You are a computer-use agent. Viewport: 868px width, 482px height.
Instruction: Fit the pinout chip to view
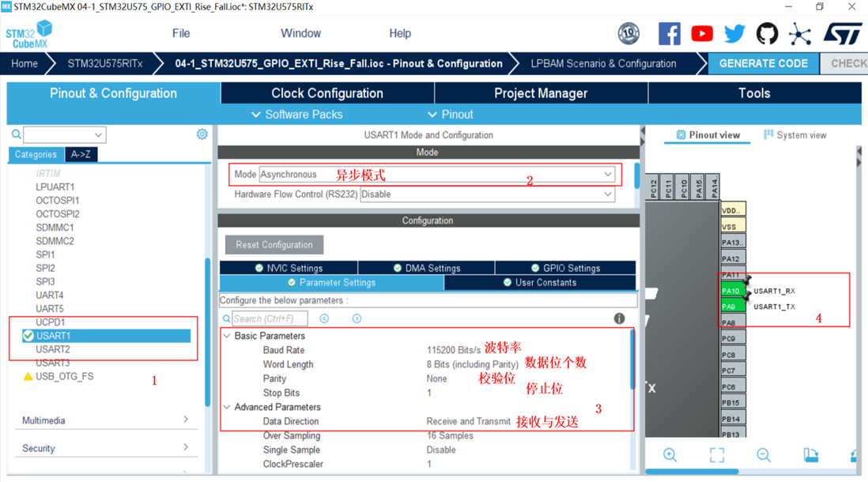click(x=717, y=455)
